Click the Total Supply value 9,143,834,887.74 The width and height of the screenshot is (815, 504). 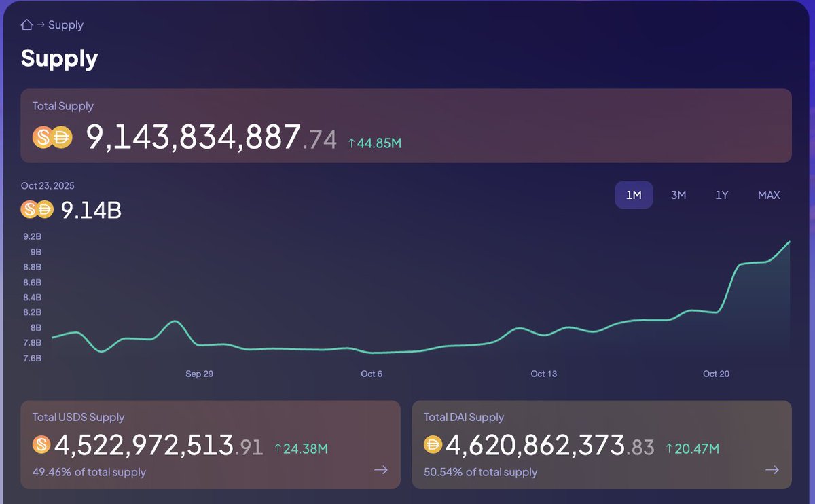(211, 138)
